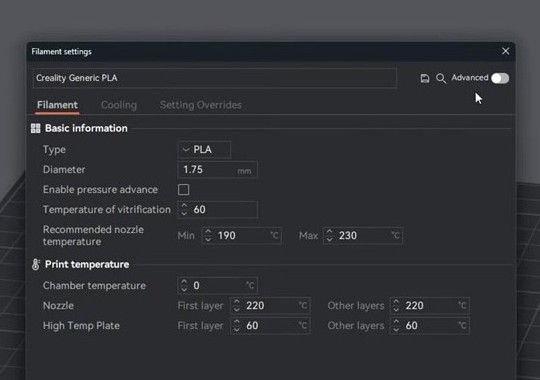540x380 pixels.
Task: Close the Filament settings dialog
Action: coord(505,51)
